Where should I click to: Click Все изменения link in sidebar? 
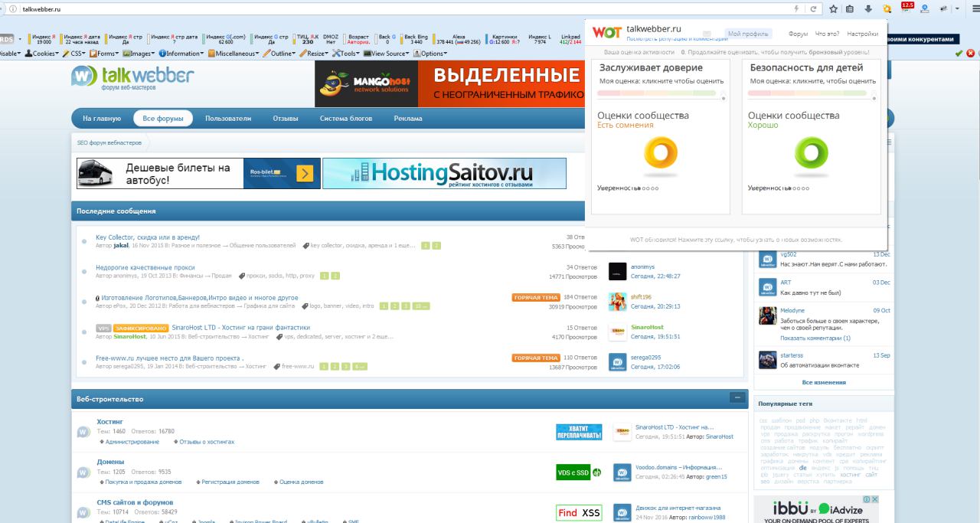tap(824, 382)
